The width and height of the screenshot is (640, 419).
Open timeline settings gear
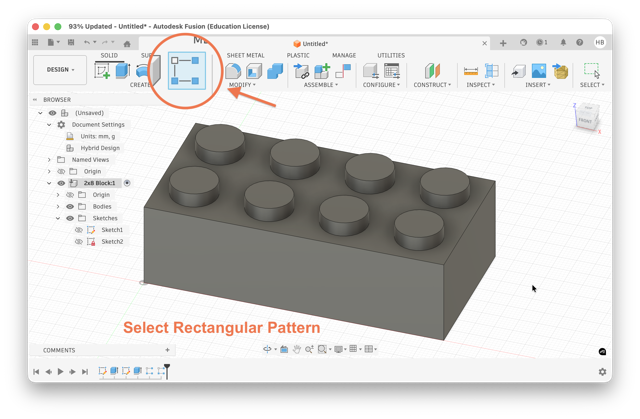602,372
